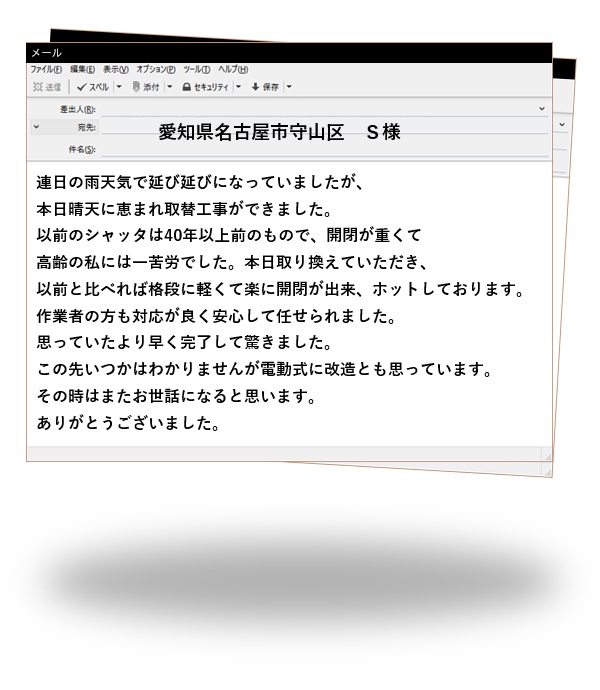Open the ツール(T) menu
Screen dimensions: 600x690
click(x=196, y=70)
